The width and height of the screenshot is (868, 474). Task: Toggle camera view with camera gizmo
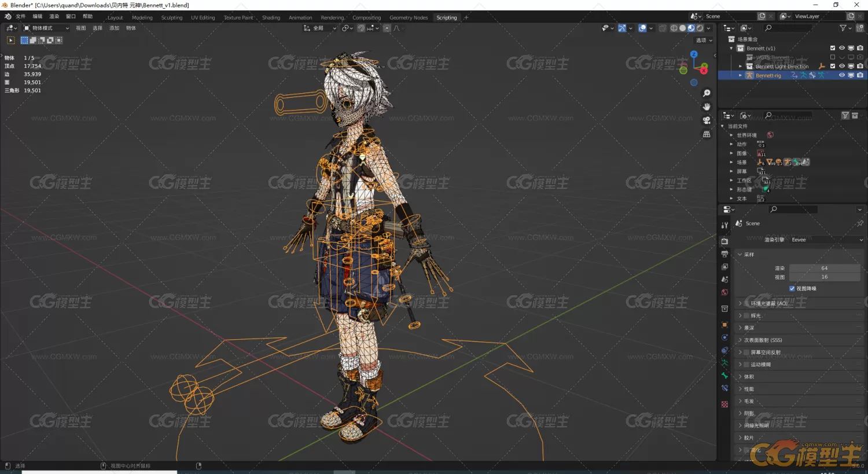tap(707, 120)
